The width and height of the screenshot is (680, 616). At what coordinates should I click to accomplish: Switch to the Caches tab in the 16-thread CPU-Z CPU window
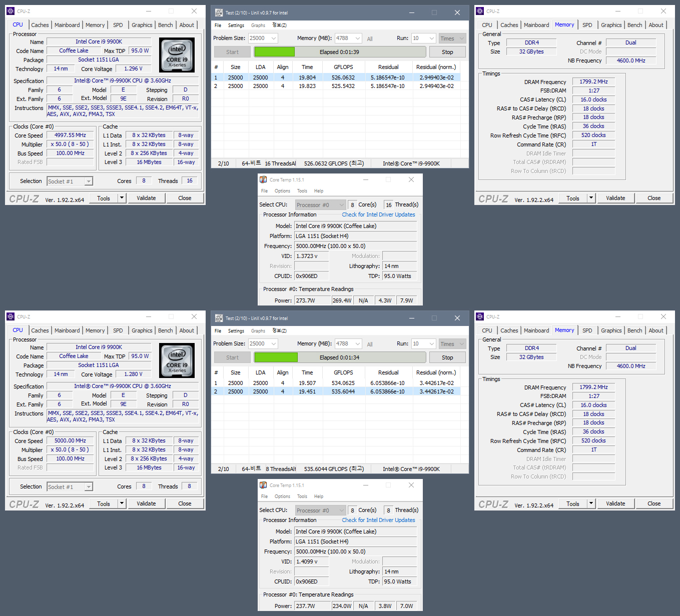tap(40, 25)
